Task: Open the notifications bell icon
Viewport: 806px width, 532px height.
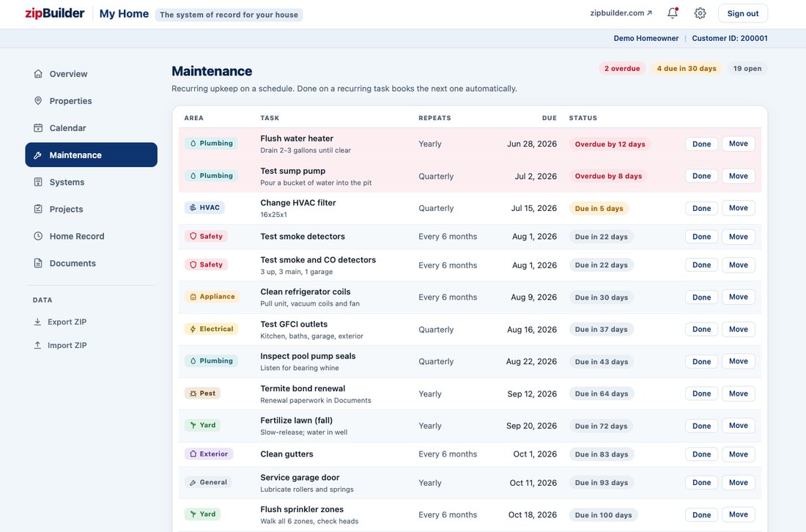Action: (x=673, y=13)
